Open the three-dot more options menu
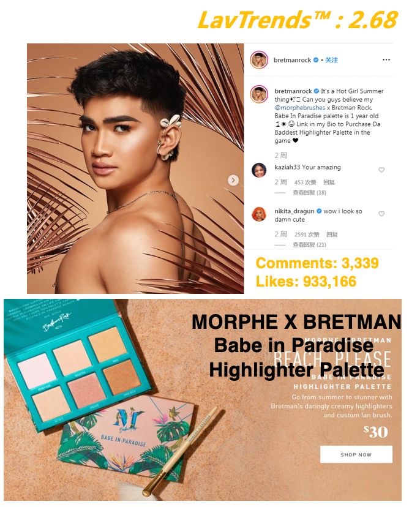The image size is (420, 507). (x=386, y=60)
